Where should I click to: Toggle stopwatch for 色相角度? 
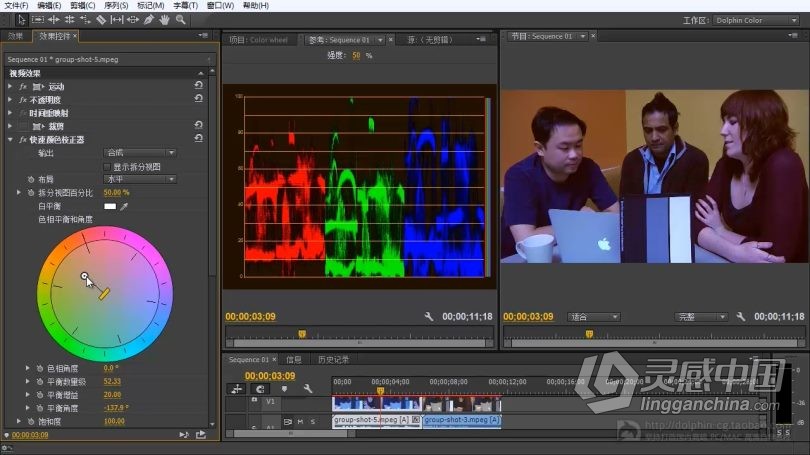[x=40, y=368]
